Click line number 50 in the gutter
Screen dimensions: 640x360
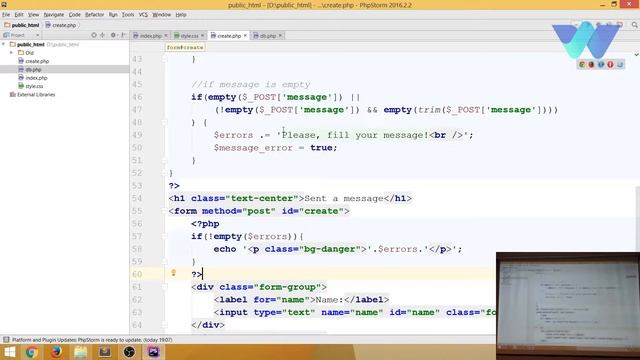137,148
